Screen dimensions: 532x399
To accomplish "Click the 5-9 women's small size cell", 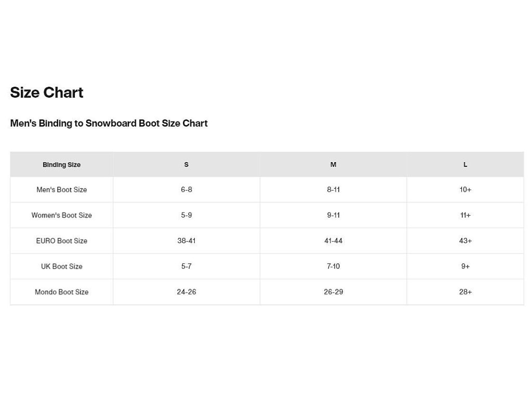I will 187,215.
